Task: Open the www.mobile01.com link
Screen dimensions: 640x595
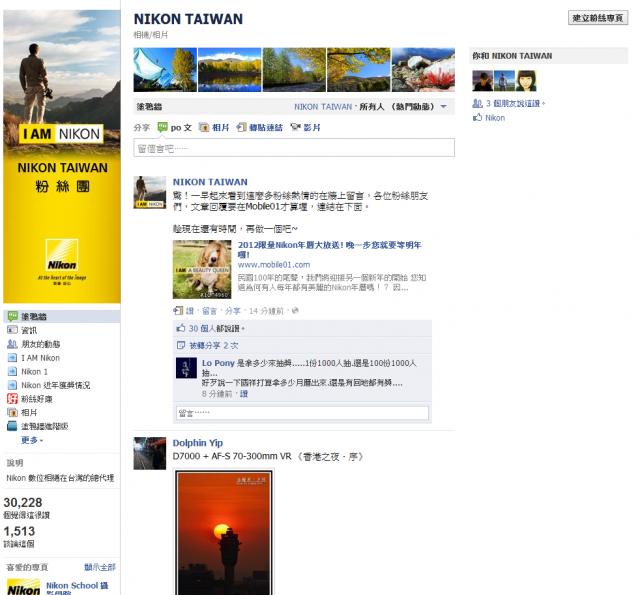Action: [x=274, y=264]
